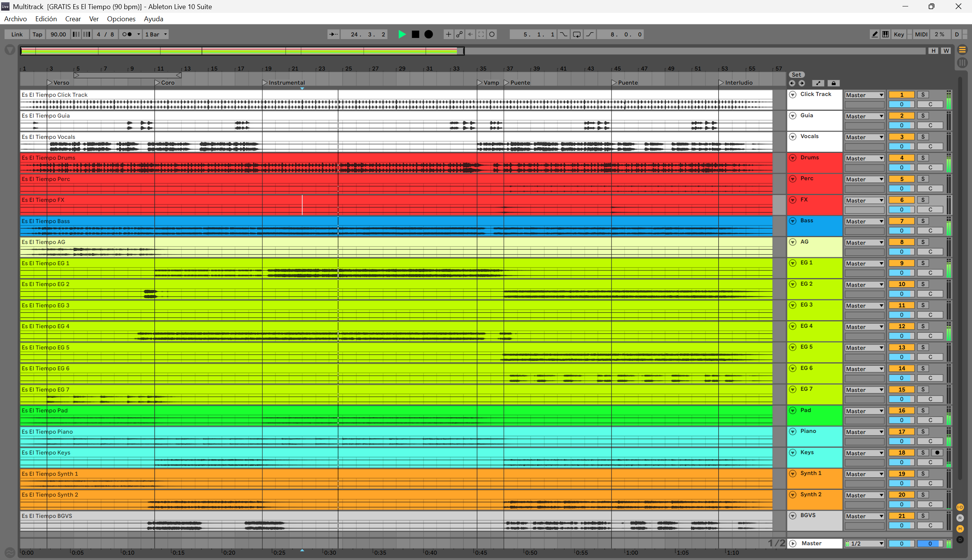Click the Tap tempo button
Screen dimensions: 972x560
(x=37, y=34)
